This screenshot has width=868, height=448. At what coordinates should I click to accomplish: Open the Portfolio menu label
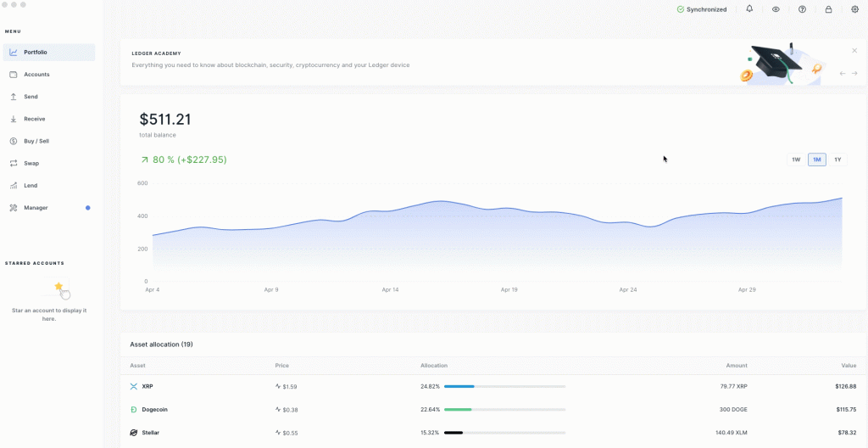[x=36, y=52]
